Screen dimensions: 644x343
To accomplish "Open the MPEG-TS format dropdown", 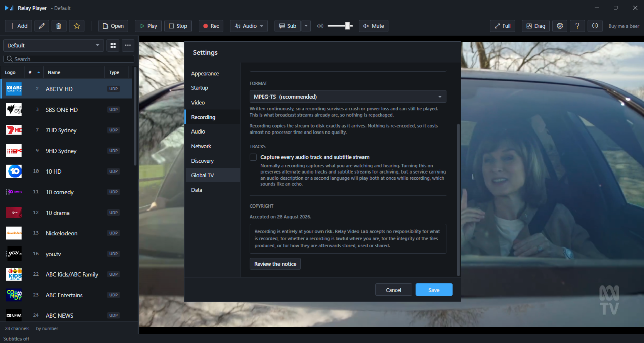I will click(348, 97).
